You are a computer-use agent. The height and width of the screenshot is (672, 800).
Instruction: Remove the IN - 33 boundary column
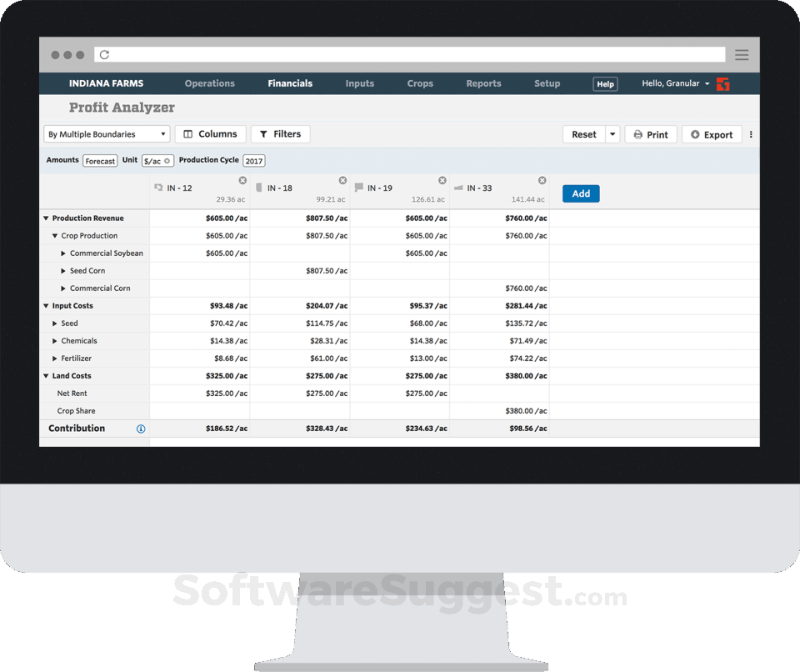pyautogui.click(x=542, y=180)
